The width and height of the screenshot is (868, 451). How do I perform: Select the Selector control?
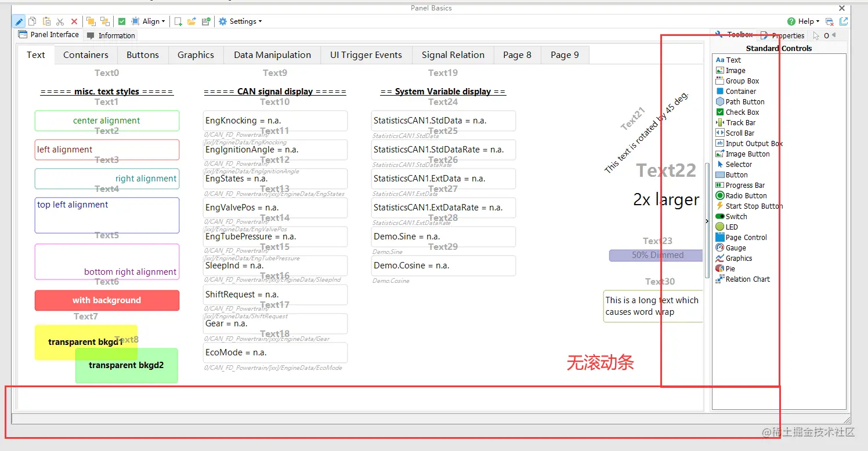(x=733, y=164)
